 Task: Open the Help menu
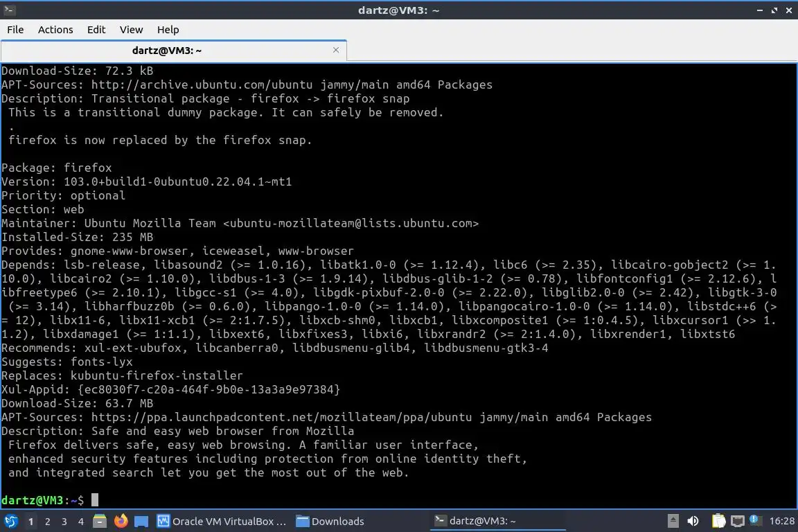coord(168,30)
